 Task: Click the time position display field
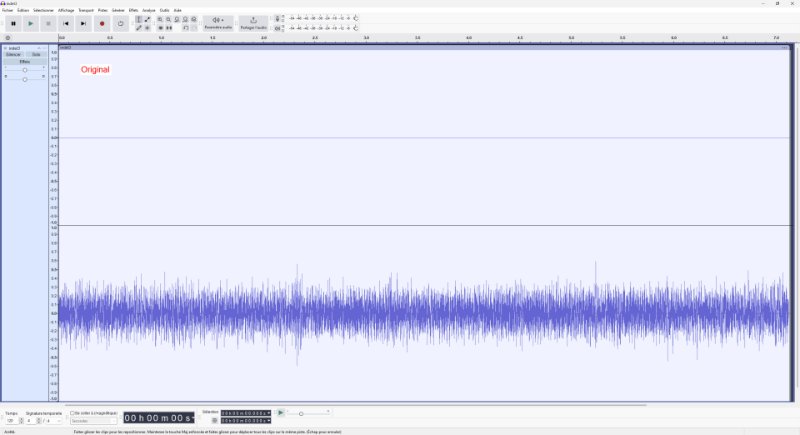(x=158, y=417)
